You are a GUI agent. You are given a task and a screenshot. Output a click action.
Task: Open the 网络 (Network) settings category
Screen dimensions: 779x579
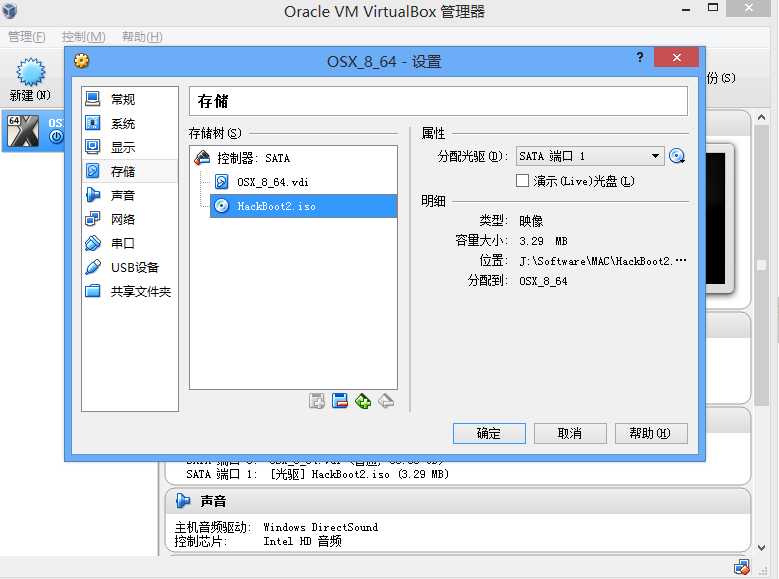[130, 219]
